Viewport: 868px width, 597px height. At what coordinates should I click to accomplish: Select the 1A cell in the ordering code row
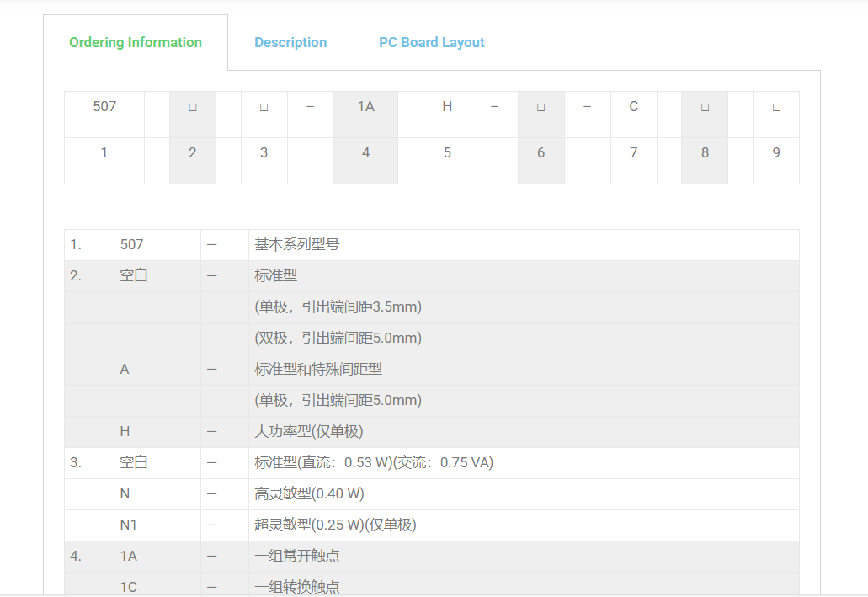pyautogui.click(x=365, y=107)
